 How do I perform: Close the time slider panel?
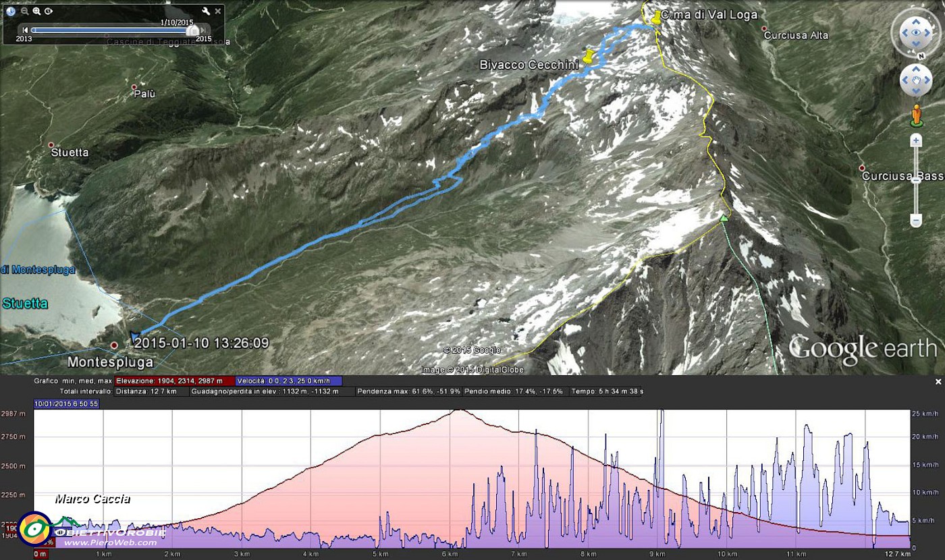[x=217, y=11]
